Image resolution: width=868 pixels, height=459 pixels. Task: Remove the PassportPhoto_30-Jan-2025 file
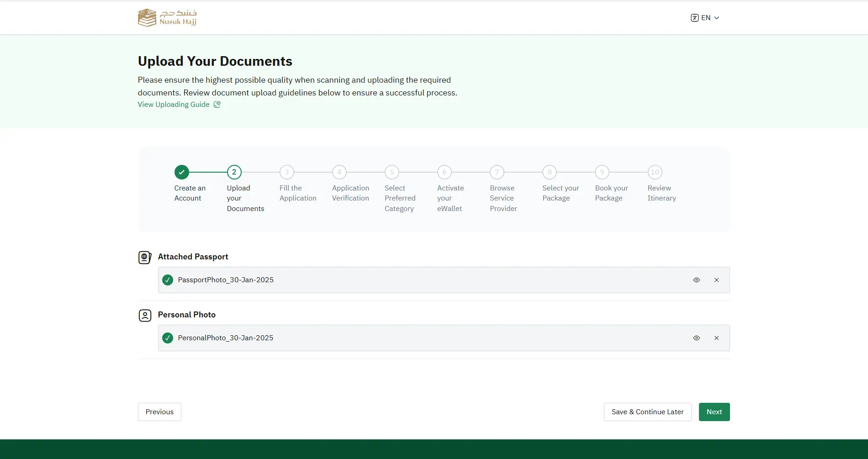click(716, 280)
